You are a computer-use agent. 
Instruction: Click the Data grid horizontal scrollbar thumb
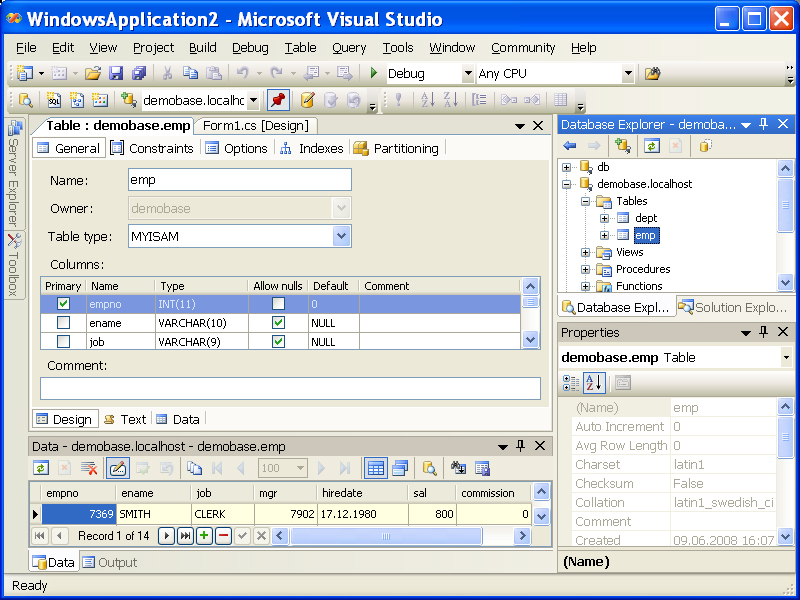(x=386, y=536)
